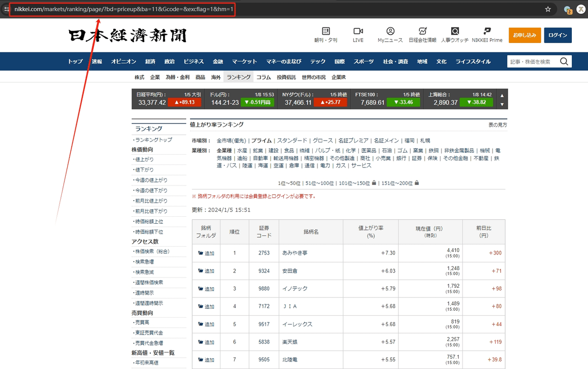
Task: Open the X profile avatar in browser toolbar
Action: point(581,9)
